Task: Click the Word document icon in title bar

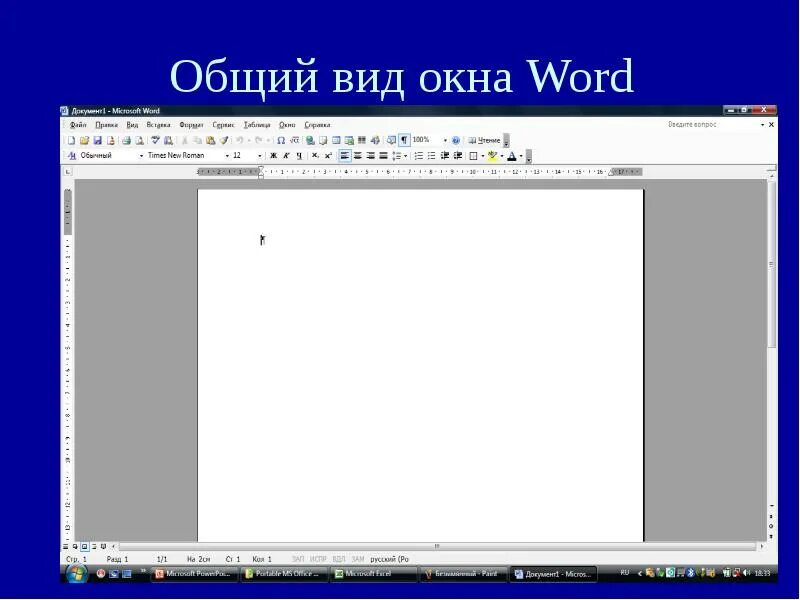Action: [64, 111]
